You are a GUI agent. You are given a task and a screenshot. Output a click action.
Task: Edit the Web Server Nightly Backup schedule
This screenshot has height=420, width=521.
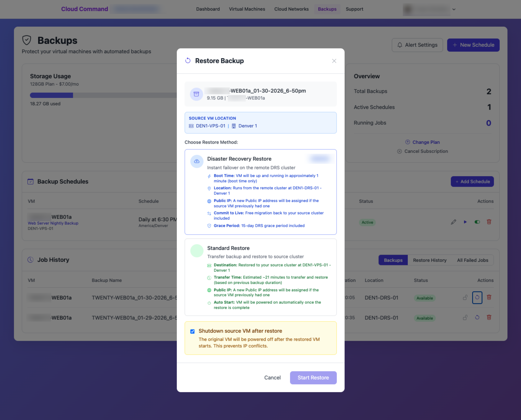pos(454,222)
